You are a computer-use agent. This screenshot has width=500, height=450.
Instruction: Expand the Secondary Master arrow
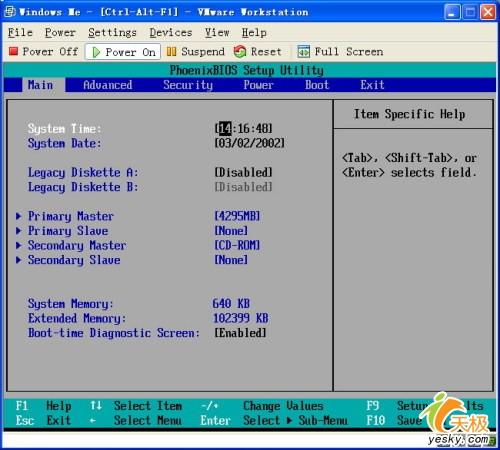[x=18, y=245]
